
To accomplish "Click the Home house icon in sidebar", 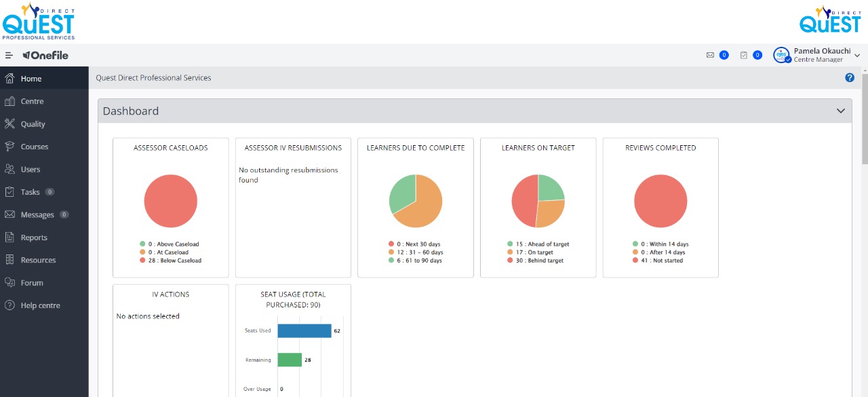I will click(9, 78).
